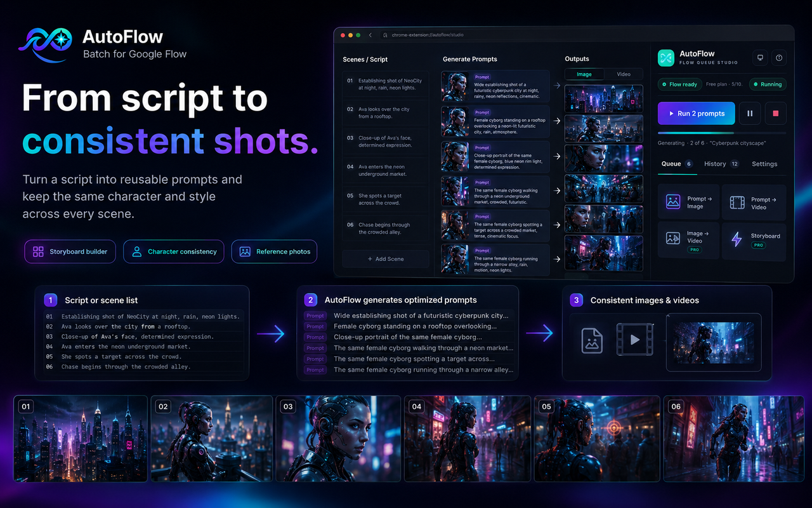Click the generation progress bar under Run 2 prompts
The height and width of the screenshot is (508, 812).
tap(722, 133)
